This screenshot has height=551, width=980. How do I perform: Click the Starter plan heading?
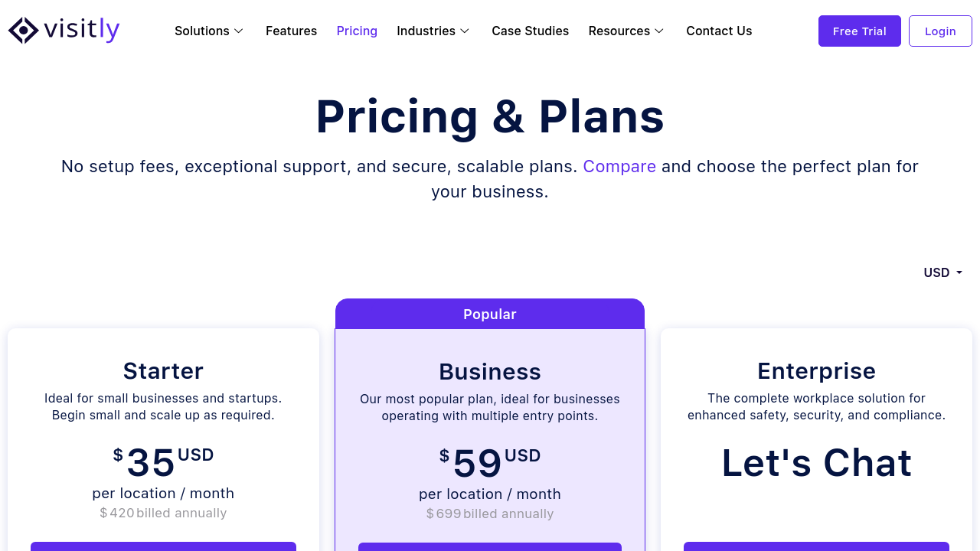click(x=163, y=371)
